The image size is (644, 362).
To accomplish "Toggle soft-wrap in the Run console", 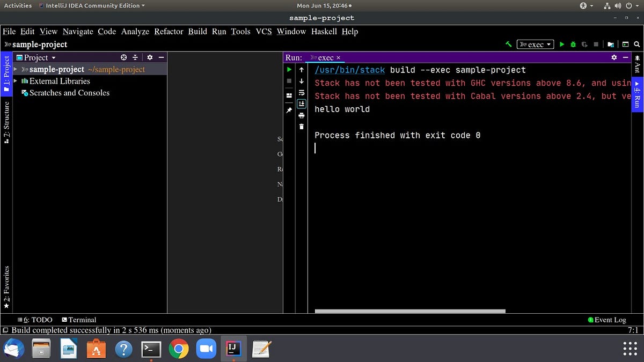I will [301, 92].
